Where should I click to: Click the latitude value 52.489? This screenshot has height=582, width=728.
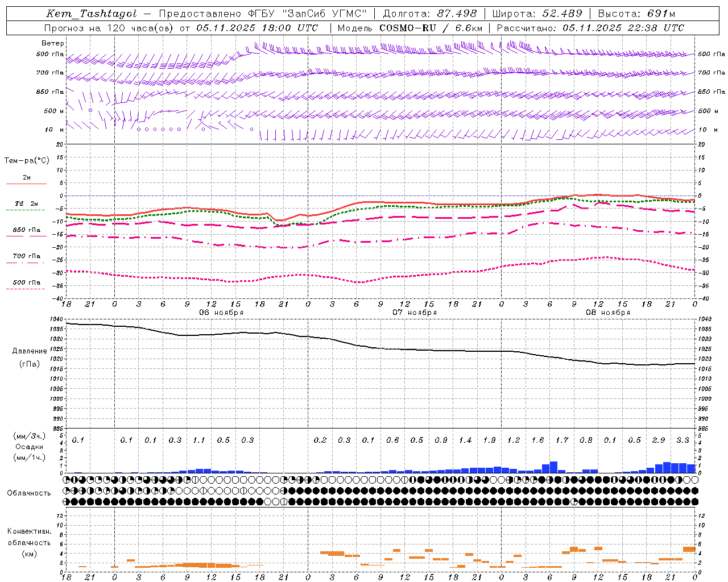coord(562,14)
